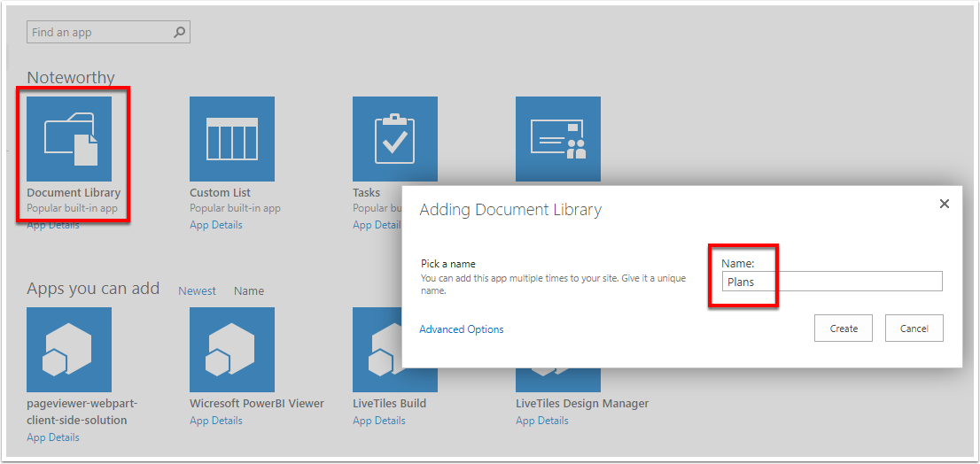980x464 pixels.
Task: Open the Advanced Options link
Action: (462, 329)
